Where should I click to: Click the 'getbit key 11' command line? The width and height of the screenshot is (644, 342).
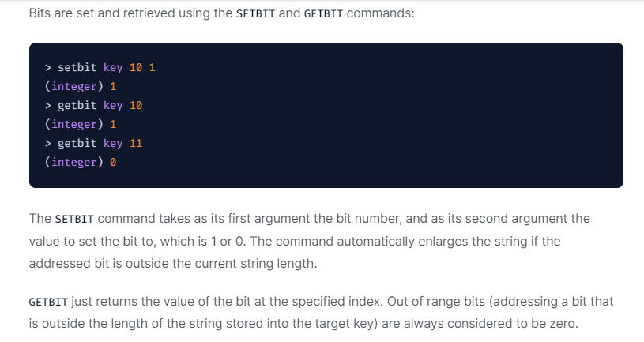coord(93,143)
